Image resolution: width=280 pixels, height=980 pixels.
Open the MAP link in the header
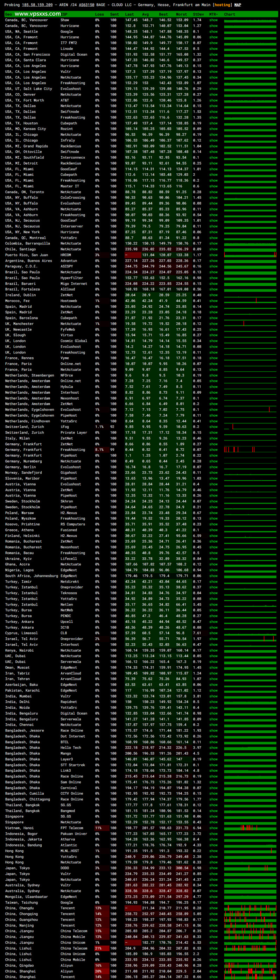point(238,5)
